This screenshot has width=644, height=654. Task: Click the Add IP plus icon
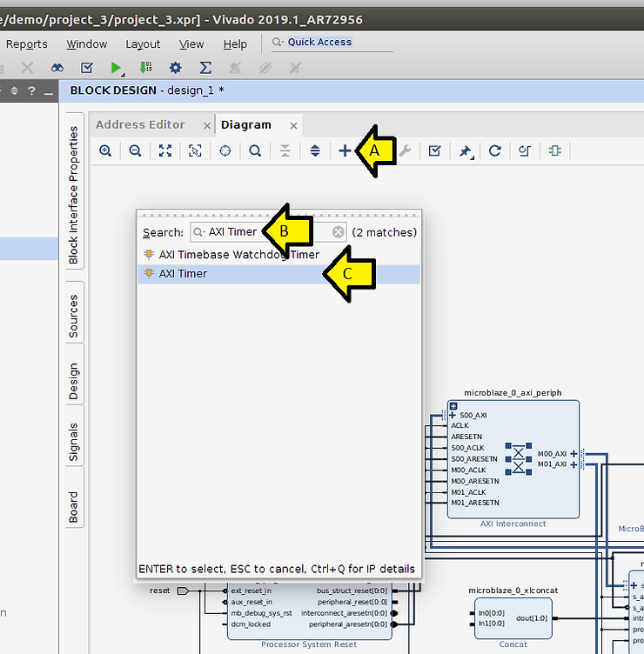[345, 150]
